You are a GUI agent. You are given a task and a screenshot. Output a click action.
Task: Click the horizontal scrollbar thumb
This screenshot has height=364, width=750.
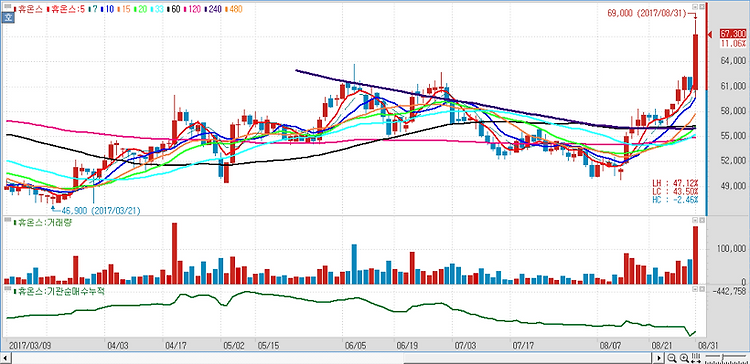[529, 358]
